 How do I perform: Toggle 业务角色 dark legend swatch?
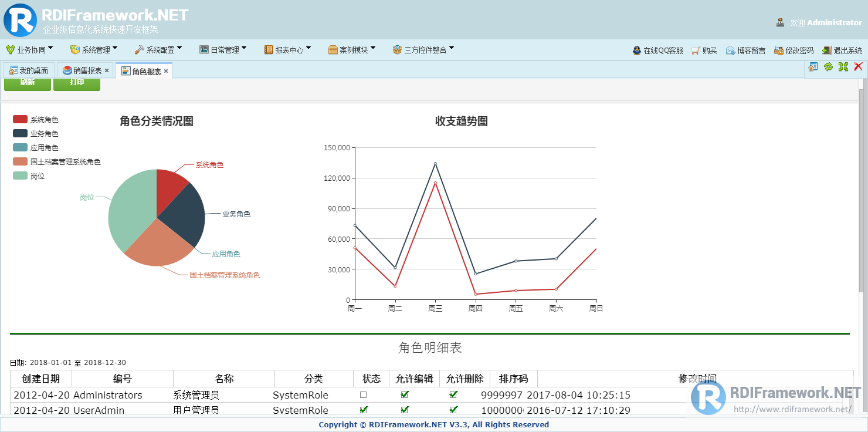(20, 133)
